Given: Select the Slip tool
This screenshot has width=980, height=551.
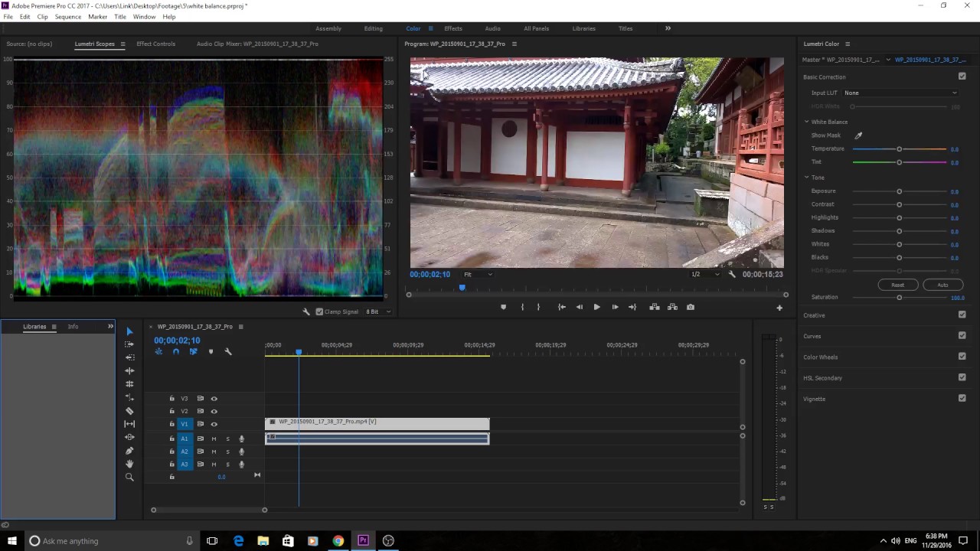Looking at the screenshot, I should (129, 424).
